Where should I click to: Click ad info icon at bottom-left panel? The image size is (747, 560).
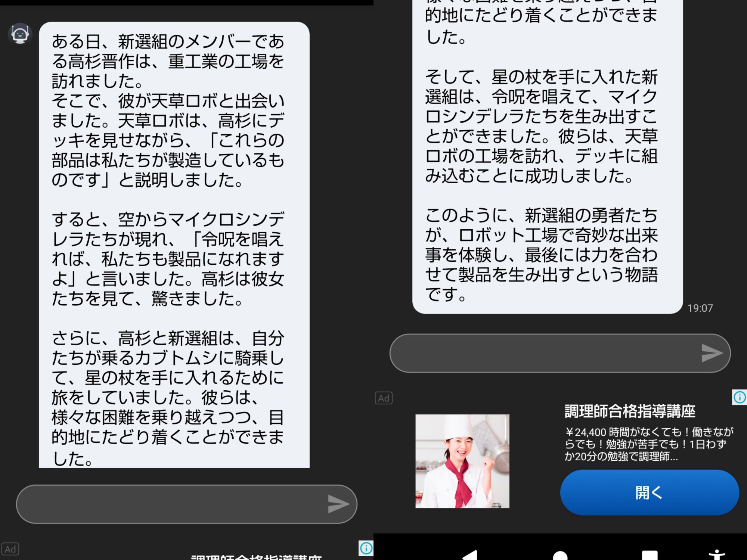pos(366,548)
